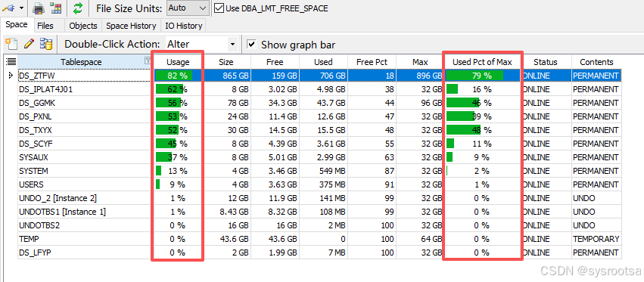The height and width of the screenshot is (282, 644).
Task: Select the UNDO_2 [Instance 2] row name
Action: (58, 198)
